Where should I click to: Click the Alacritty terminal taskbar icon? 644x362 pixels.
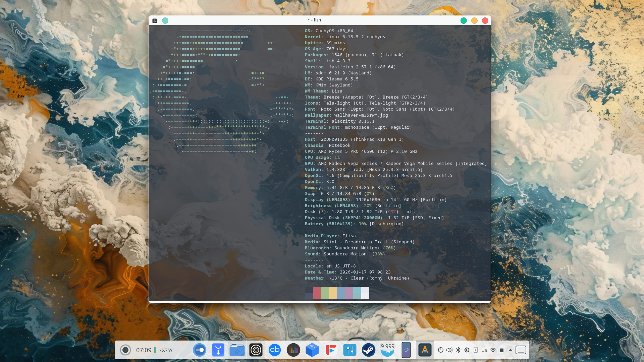(x=425, y=350)
